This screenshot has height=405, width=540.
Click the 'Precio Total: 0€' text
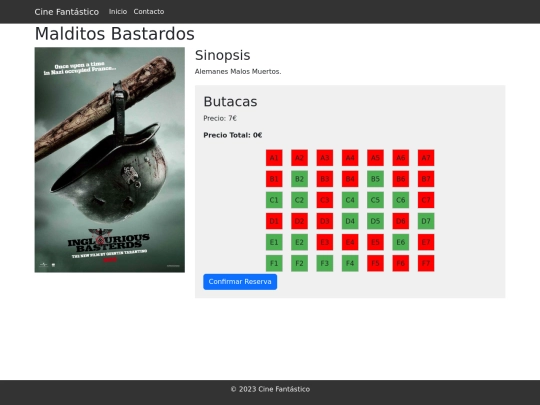pyautogui.click(x=232, y=135)
